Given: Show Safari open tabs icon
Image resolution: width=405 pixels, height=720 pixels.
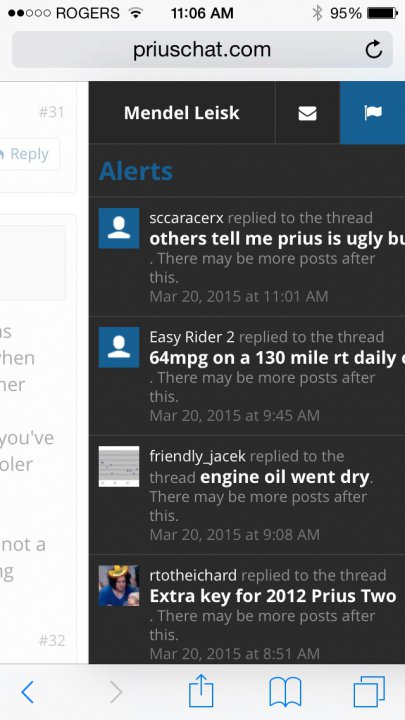Looking at the screenshot, I should 369,692.
